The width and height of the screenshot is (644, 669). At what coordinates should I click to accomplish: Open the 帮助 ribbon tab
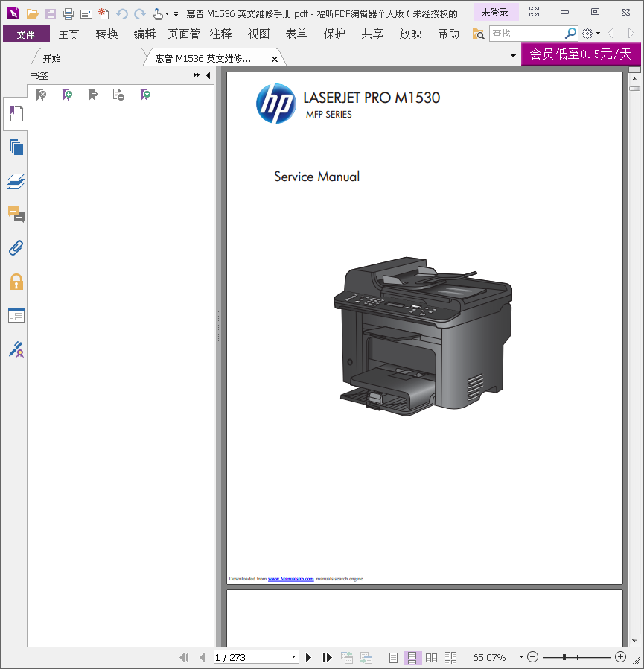[449, 34]
